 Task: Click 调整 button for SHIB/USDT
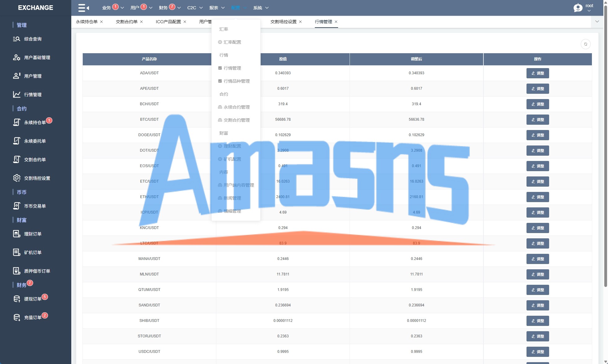point(538,321)
